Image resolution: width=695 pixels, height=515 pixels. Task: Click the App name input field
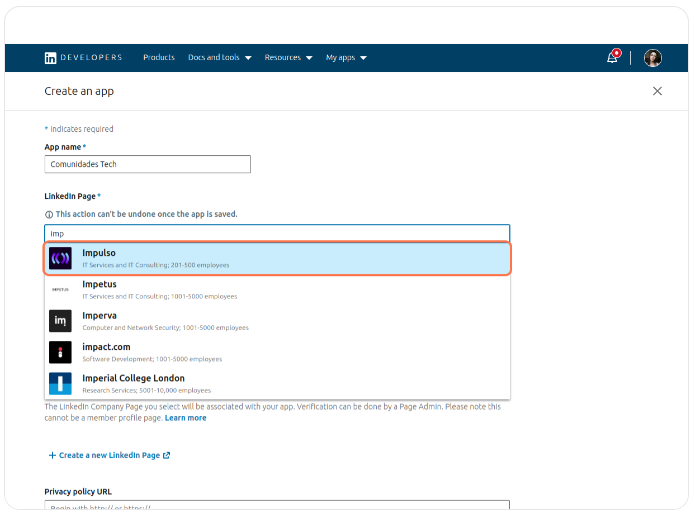coord(148,164)
